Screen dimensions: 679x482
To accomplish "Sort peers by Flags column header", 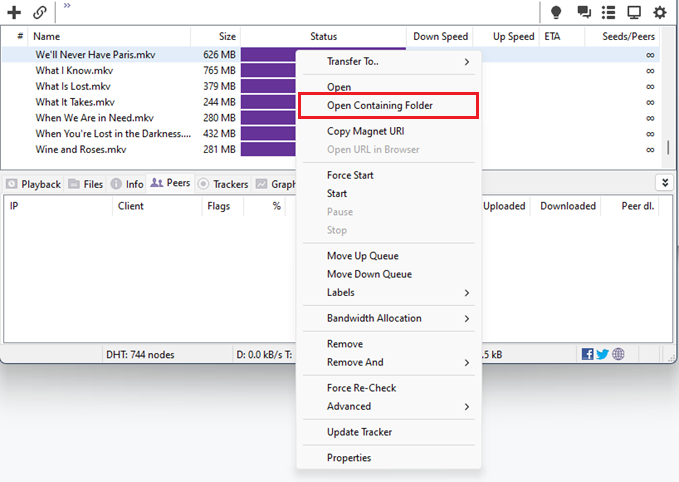I will [223, 206].
